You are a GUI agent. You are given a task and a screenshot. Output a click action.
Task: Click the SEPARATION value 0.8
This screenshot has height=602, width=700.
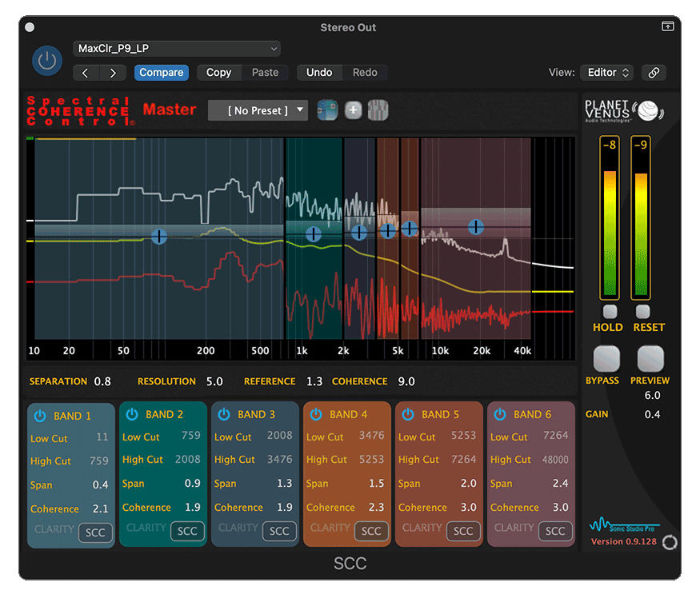click(102, 381)
